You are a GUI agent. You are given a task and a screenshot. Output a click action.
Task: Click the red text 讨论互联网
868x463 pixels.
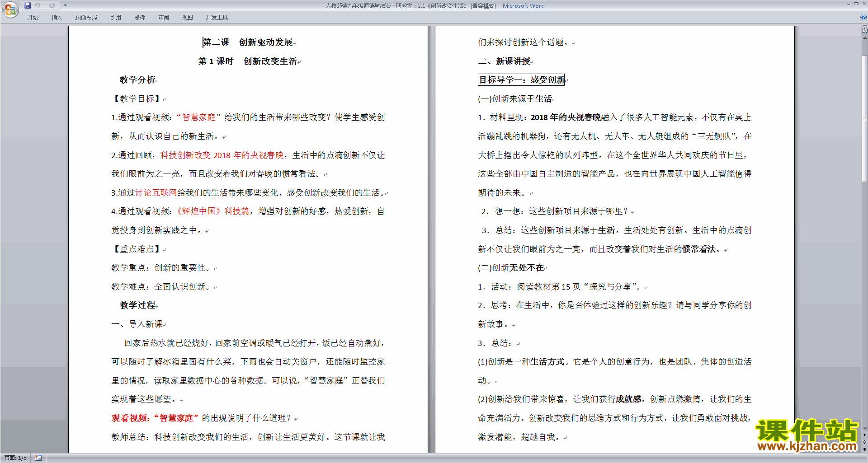[x=156, y=193]
